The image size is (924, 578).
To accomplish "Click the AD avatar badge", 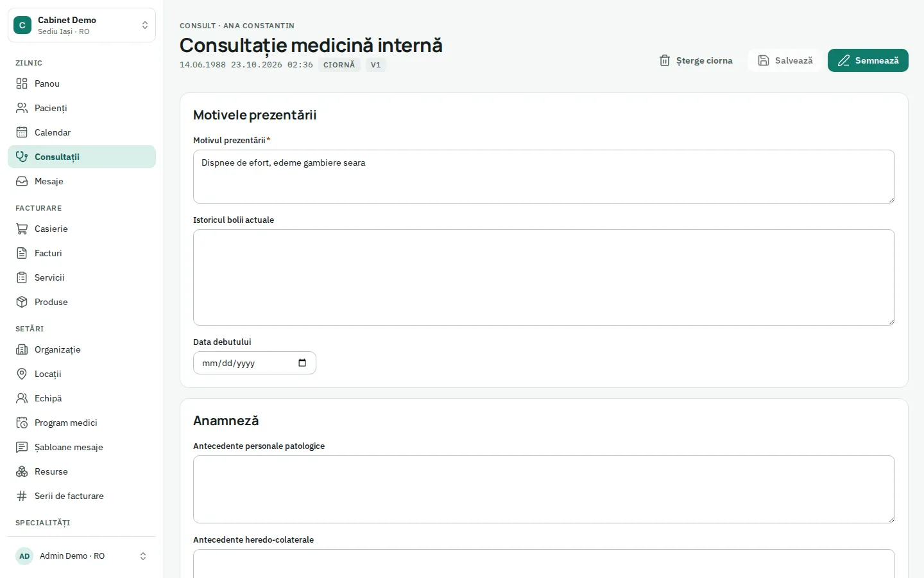I will pos(24,556).
